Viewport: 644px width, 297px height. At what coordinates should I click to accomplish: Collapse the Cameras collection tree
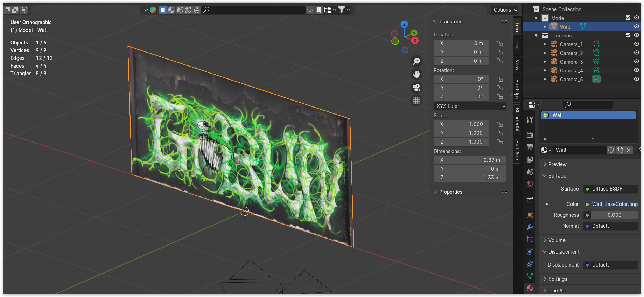point(536,35)
